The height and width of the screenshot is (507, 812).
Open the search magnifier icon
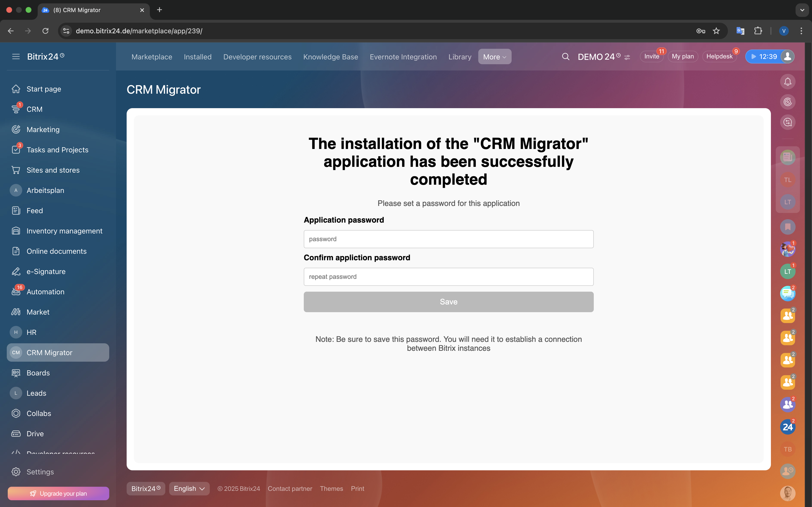pyautogui.click(x=565, y=57)
